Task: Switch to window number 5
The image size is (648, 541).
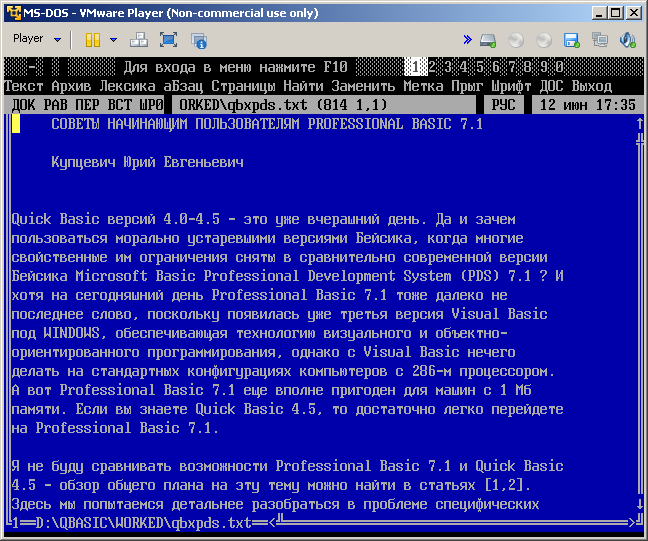Action: click(480, 67)
